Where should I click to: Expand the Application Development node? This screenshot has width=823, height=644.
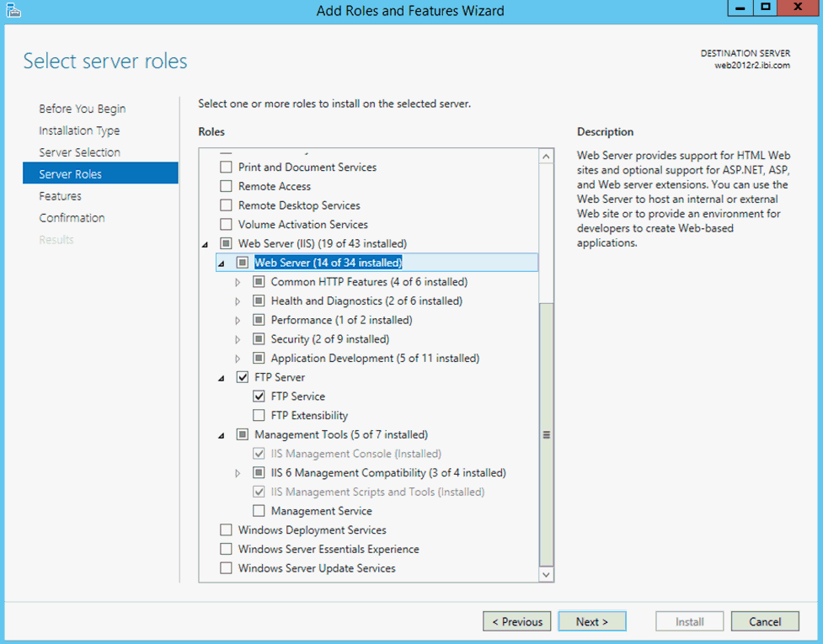coord(238,359)
